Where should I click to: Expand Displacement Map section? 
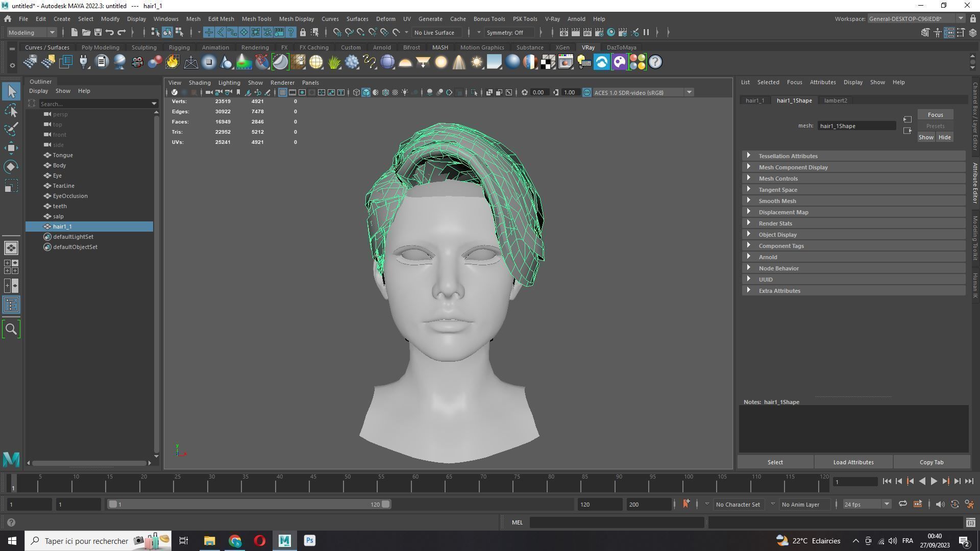853,212
